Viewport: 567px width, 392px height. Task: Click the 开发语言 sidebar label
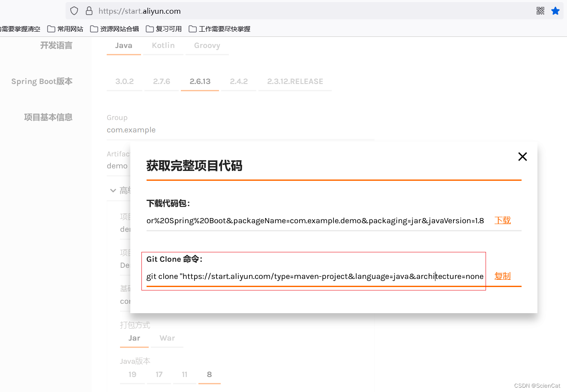pos(56,45)
